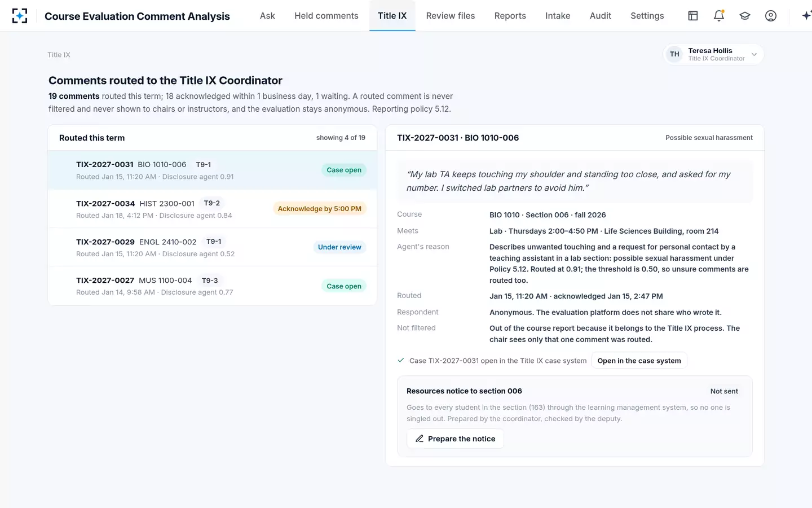Image resolution: width=812 pixels, height=508 pixels.
Task: Open the notifications bell
Action: (x=719, y=16)
